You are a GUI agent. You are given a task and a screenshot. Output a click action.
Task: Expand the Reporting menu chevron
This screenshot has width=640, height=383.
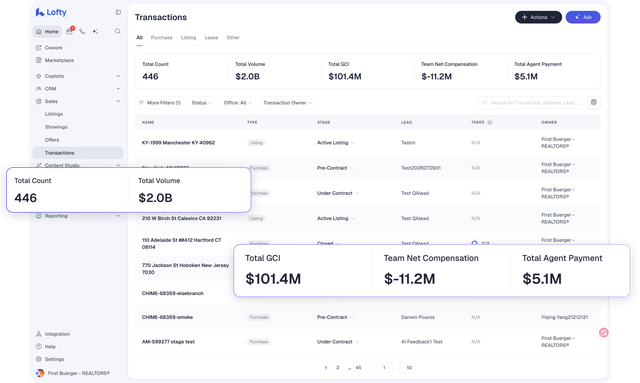[x=118, y=216]
